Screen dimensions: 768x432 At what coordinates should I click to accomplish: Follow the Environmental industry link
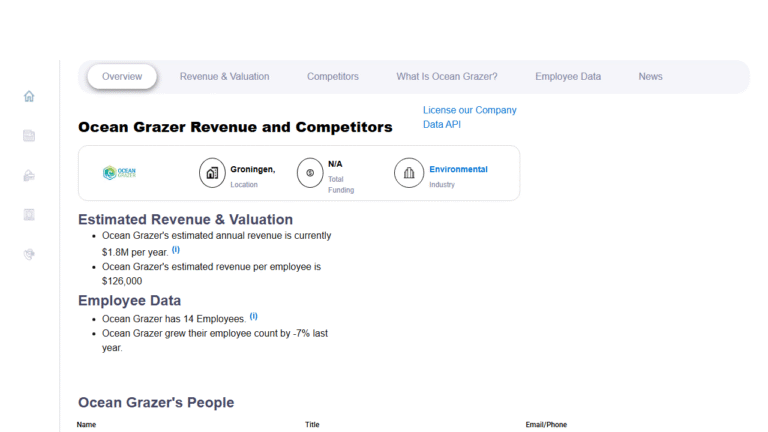(458, 169)
